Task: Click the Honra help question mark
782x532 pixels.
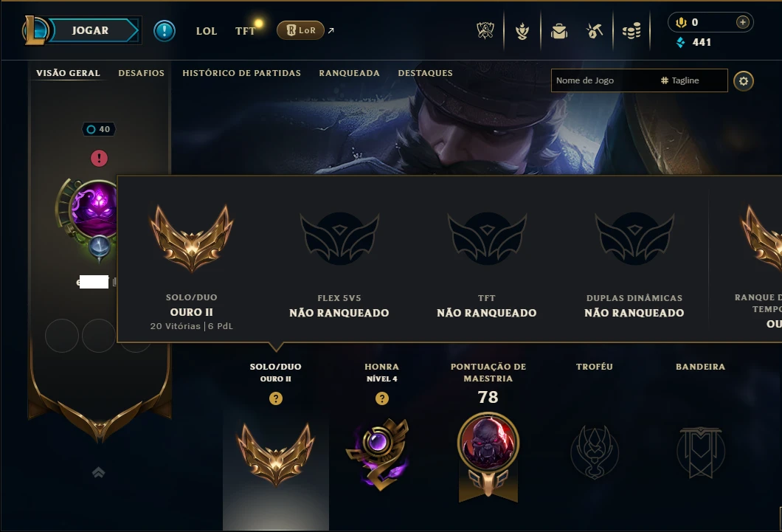Action: point(382,398)
